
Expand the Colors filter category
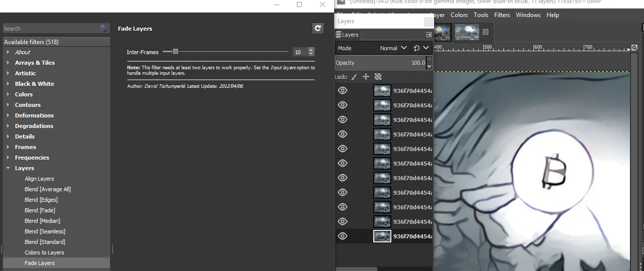pos(8,95)
